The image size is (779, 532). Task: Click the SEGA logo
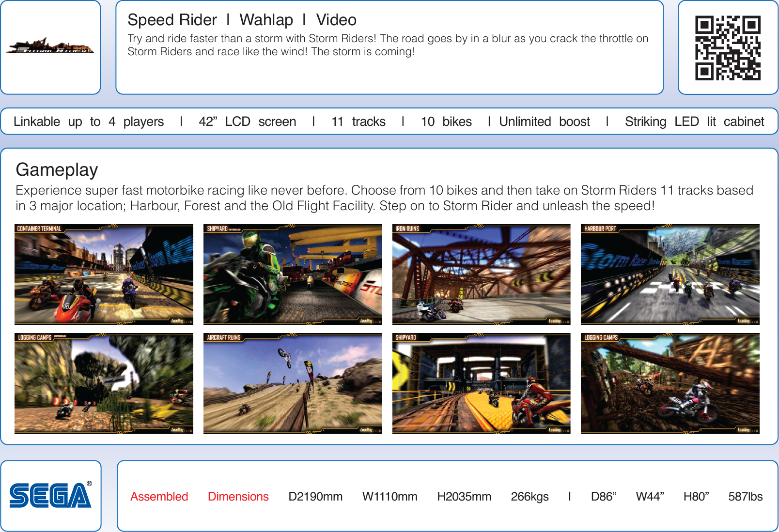[50, 495]
